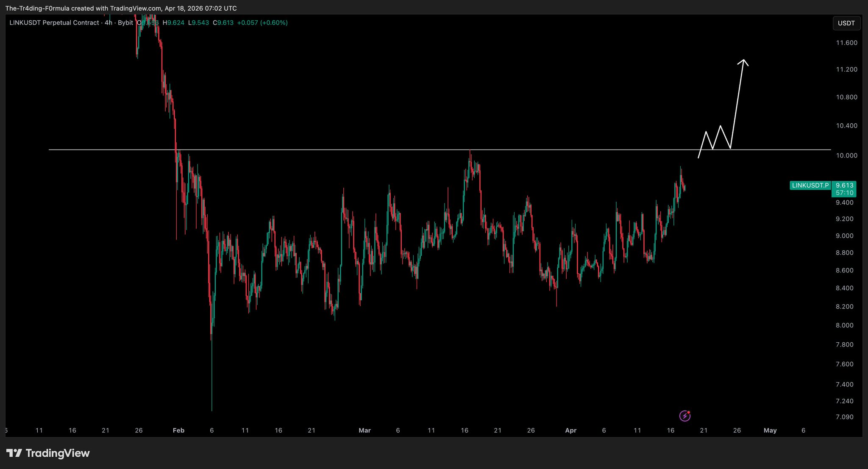Click the Mar label on time axis

(x=364, y=430)
